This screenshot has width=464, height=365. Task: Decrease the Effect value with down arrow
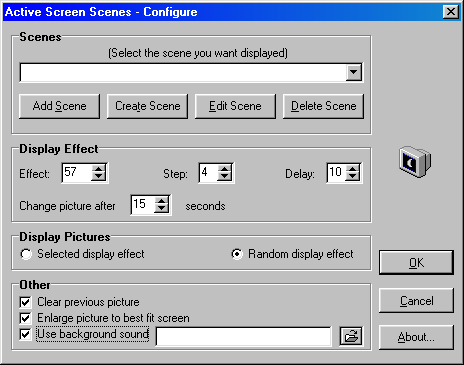coord(99,177)
